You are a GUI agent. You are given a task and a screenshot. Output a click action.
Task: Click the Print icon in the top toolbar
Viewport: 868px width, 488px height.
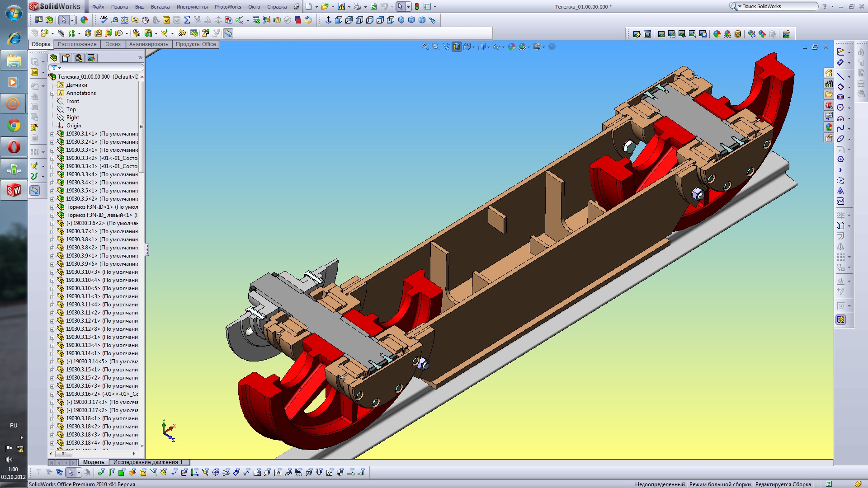(357, 6)
